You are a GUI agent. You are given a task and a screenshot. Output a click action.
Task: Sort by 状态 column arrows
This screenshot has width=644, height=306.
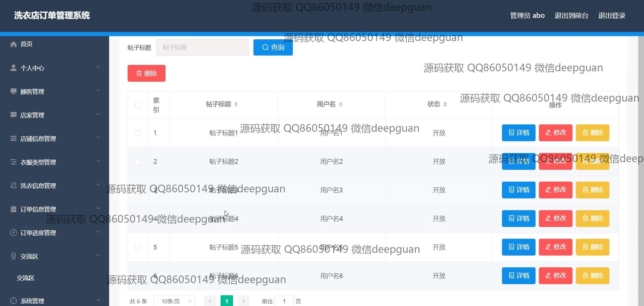click(x=445, y=105)
